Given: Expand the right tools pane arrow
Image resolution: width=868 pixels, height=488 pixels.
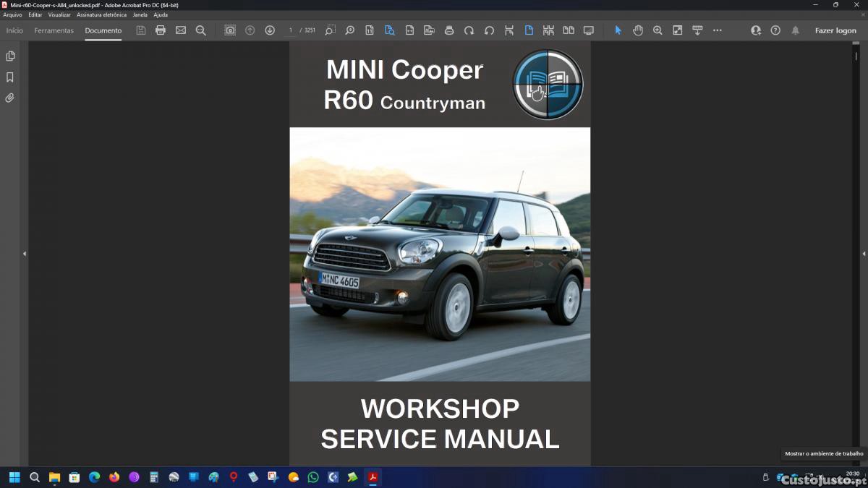Looking at the screenshot, I should 864,254.
